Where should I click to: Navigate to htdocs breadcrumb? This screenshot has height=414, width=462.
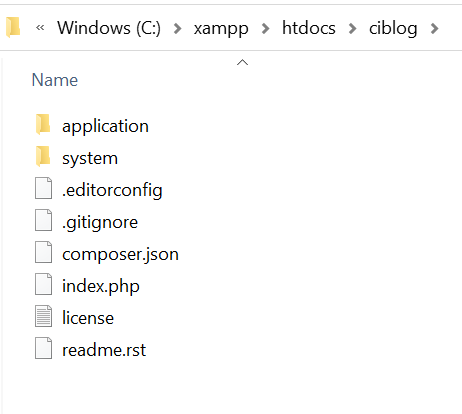point(309,28)
